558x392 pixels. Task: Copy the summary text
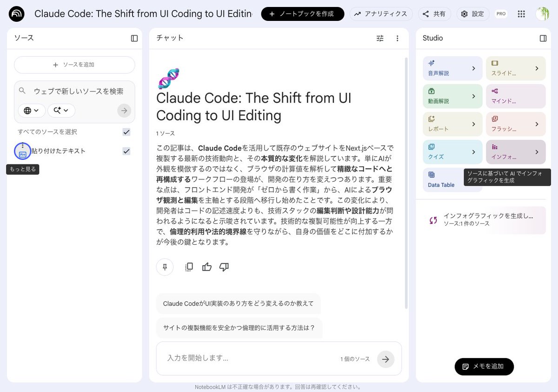[189, 267]
